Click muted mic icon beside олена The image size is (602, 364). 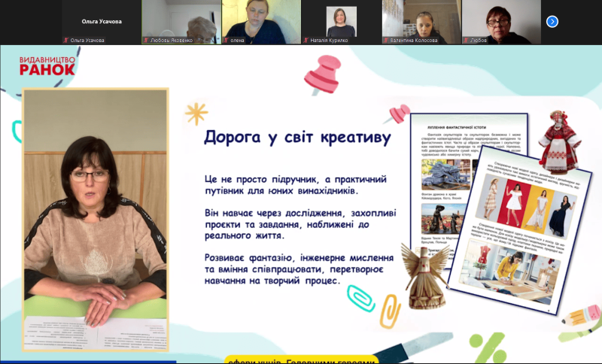point(226,40)
